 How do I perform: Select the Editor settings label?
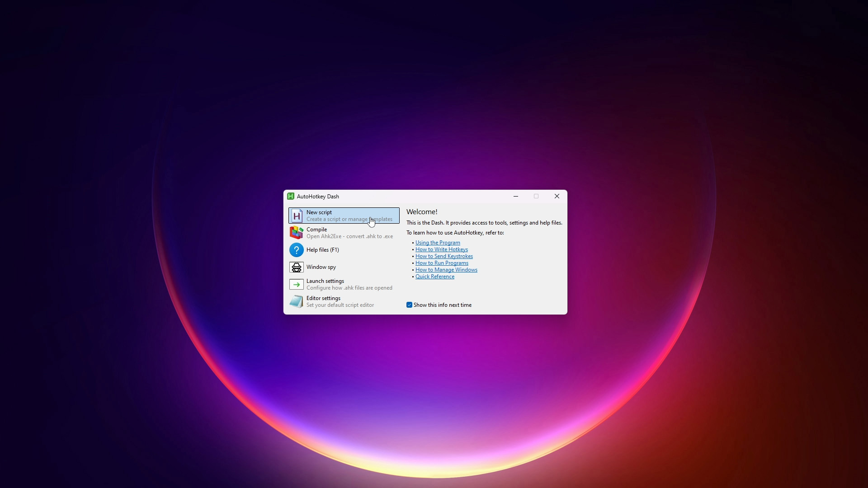(323, 298)
